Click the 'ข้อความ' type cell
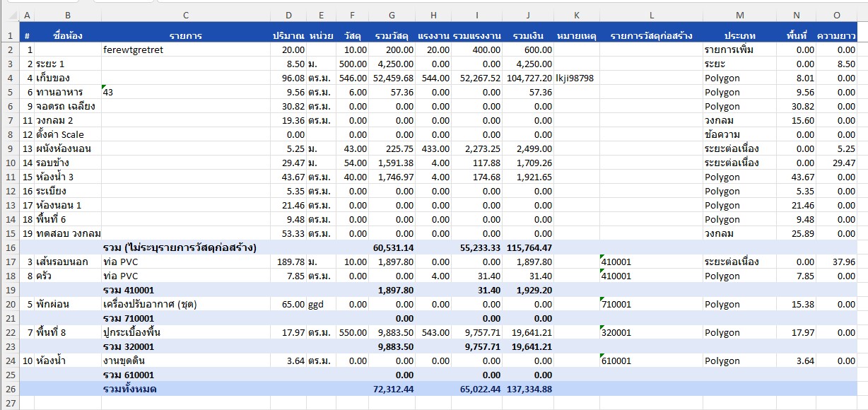 click(x=739, y=134)
